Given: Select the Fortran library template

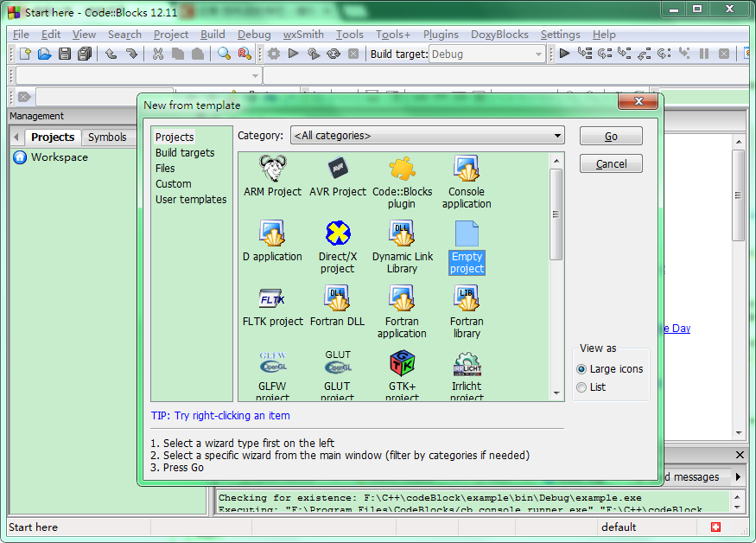Looking at the screenshot, I should 467,312.
